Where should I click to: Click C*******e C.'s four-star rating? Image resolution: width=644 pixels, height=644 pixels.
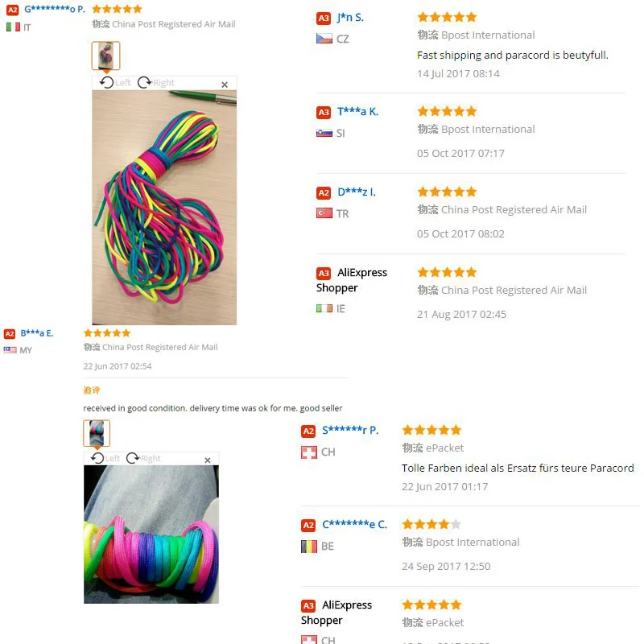[x=431, y=524]
